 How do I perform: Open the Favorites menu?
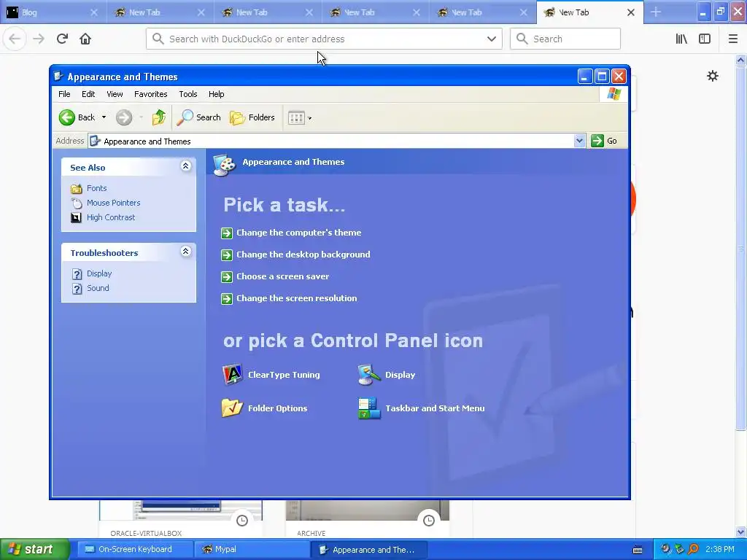[150, 94]
